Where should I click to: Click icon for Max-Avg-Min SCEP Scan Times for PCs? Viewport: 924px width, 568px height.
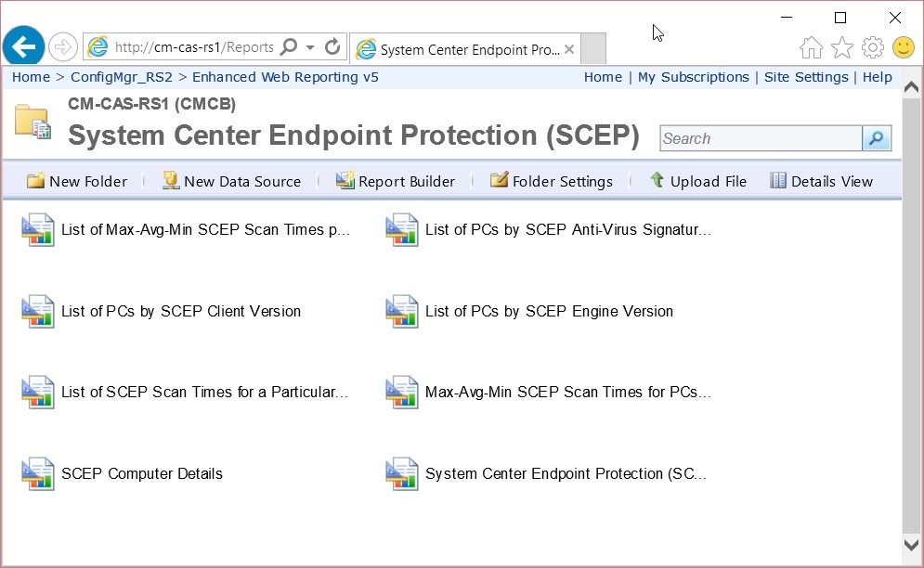click(402, 392)
